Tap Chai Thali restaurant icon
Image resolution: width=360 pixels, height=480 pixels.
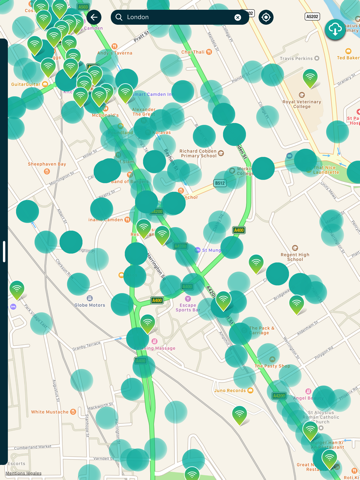tap(209, 52)
